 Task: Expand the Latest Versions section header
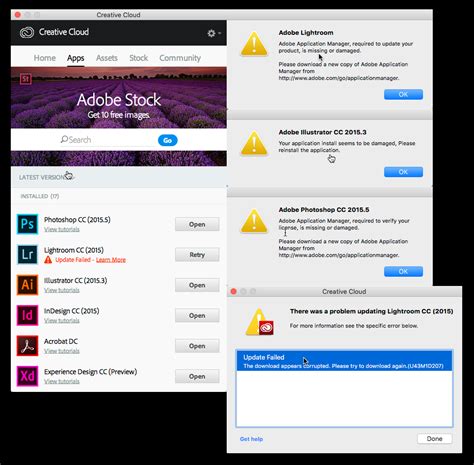tap(45, 177)
